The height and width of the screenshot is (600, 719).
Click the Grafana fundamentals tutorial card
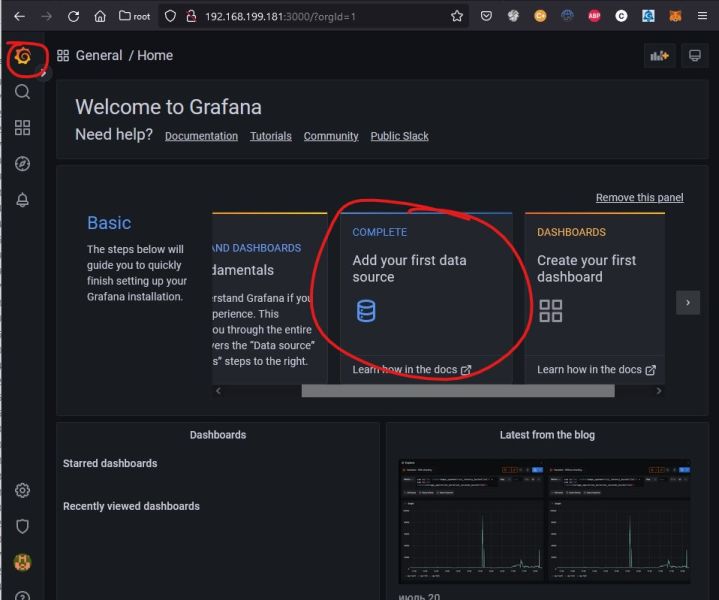click(270, 298)
